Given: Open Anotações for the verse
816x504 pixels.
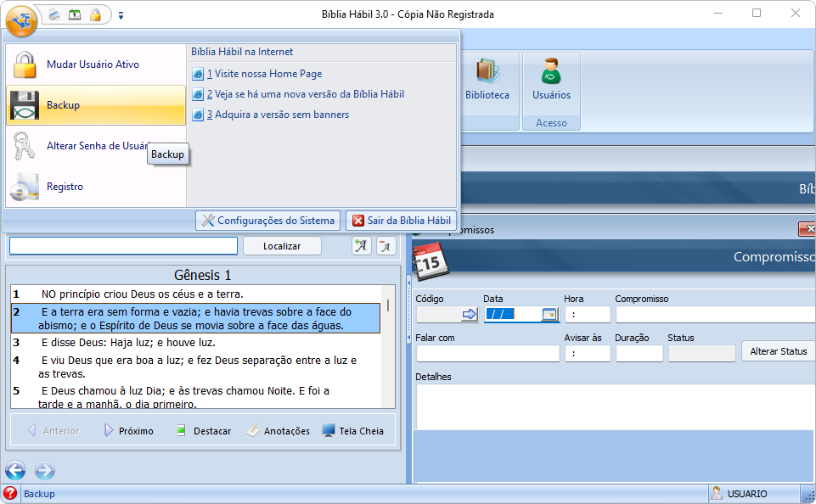Looking at the screenshot, I should pyautogui.click(x=279, y=431).
